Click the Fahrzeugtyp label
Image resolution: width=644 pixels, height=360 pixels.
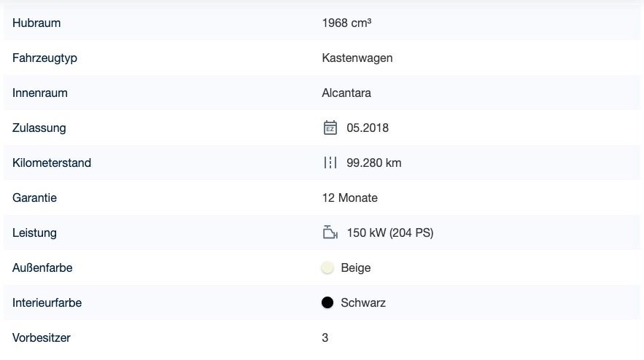click(x=44, y=58)
